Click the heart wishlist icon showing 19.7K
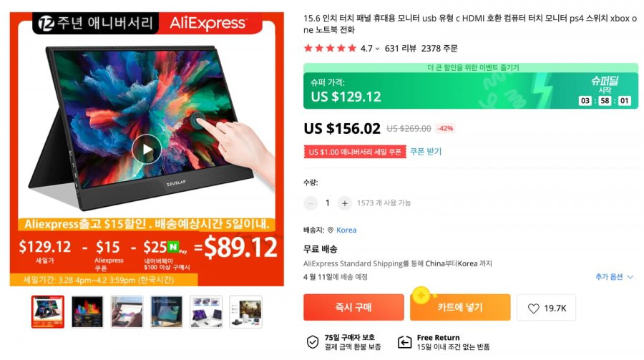This screenshot has width=644, height=360. 533,308
